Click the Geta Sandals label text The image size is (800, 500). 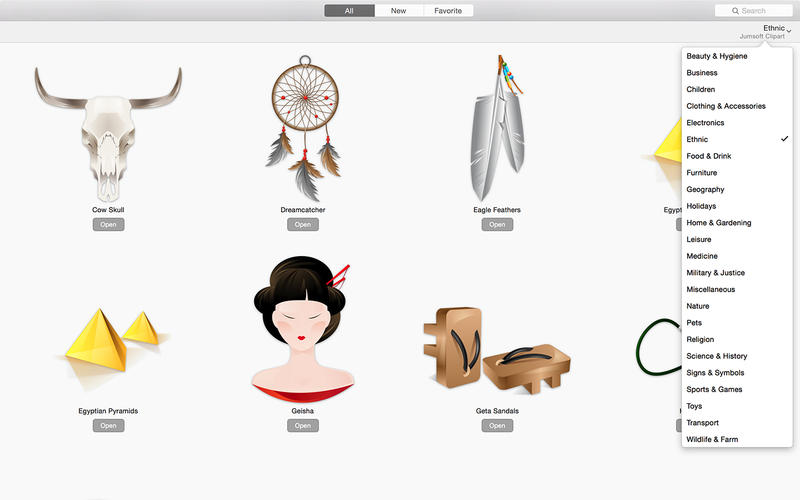[497, 411]
